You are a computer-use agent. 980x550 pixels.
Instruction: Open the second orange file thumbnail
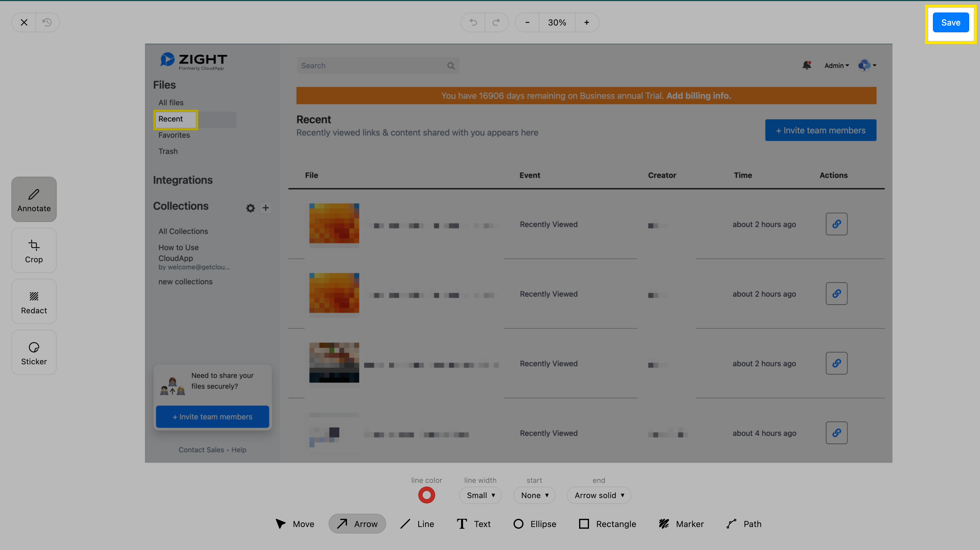click(x=334, y=293)
